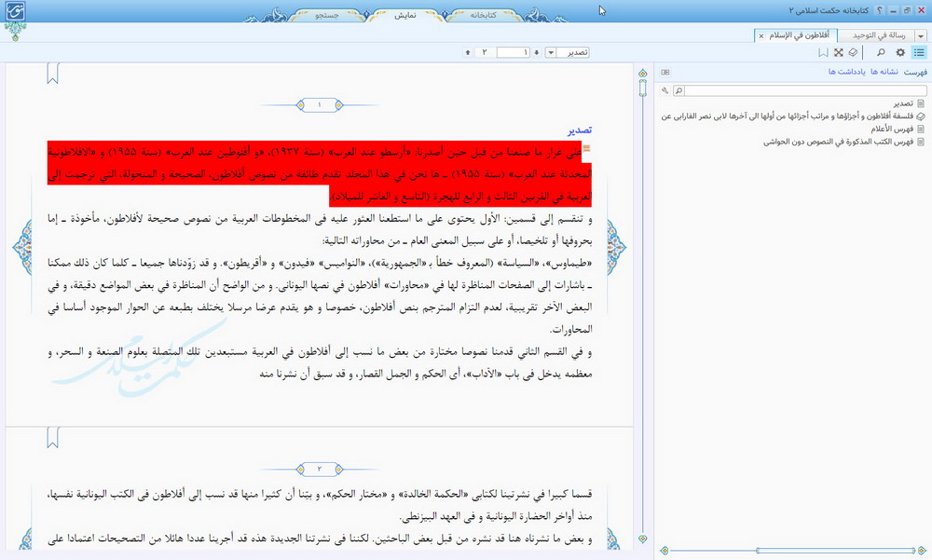Open the نشانه ها panel link

click(884, 72)
